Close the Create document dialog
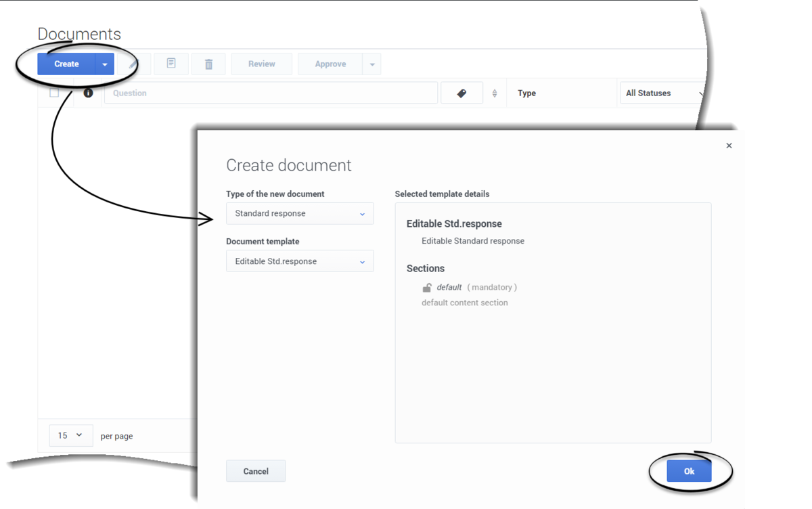 click(x=729, y=146)
